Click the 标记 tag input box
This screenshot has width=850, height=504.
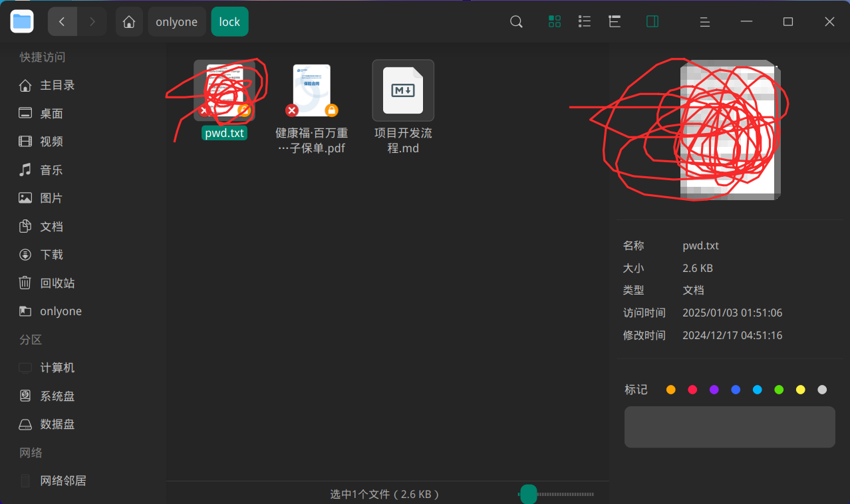[730, 427]
